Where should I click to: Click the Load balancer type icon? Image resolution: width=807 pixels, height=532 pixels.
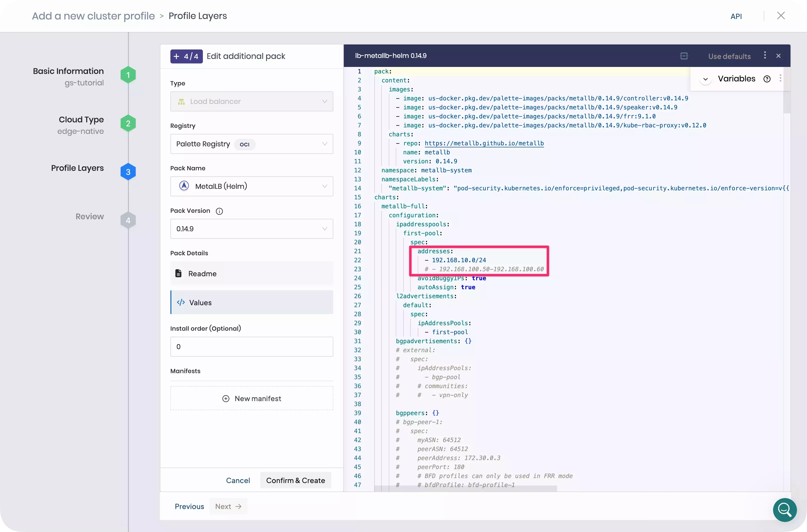tap(181, 101)
